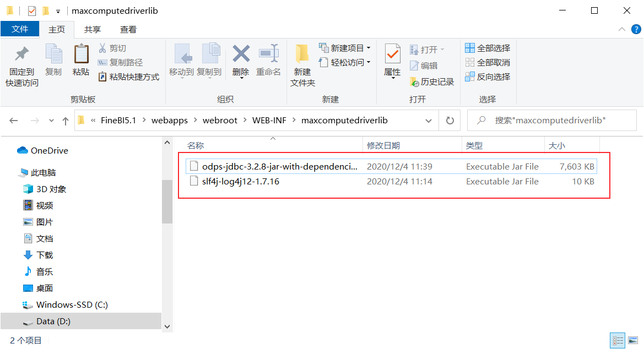
Task: Open Pictures (图片) folder
Action: coord(38,222)
